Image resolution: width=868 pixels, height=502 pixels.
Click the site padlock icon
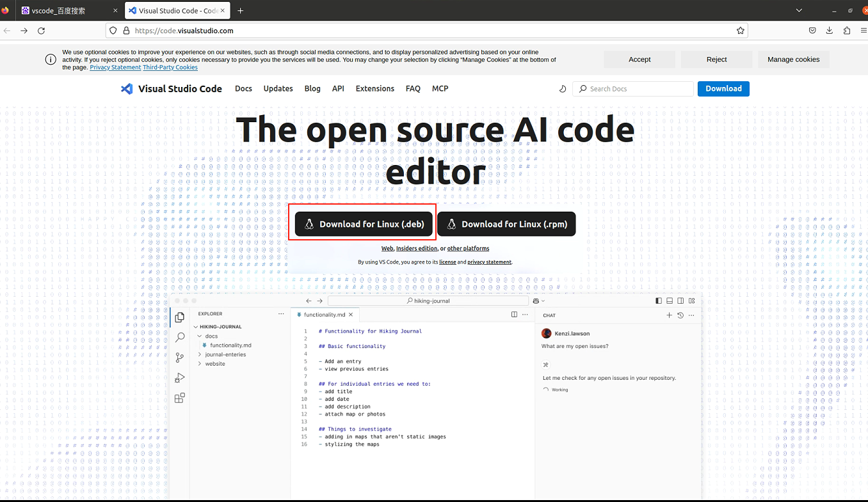[x=126, y=31]
